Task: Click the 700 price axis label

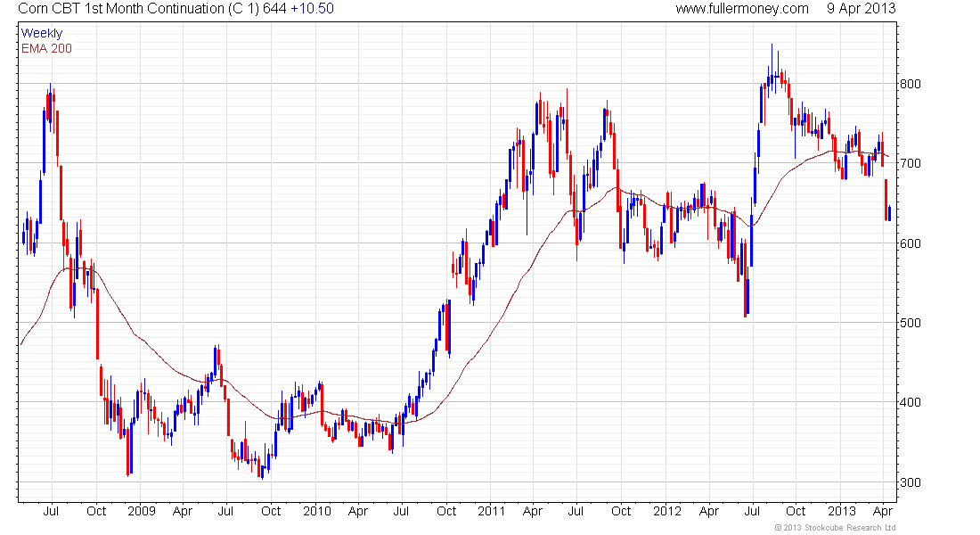Action: [910, 163]
